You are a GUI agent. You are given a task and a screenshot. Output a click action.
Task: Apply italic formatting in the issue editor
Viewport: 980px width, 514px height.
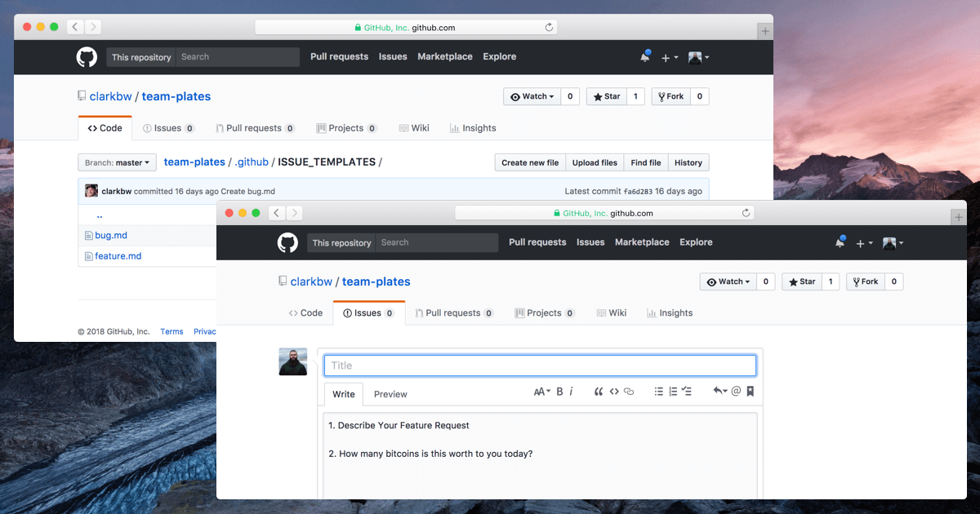click(572, 392)
